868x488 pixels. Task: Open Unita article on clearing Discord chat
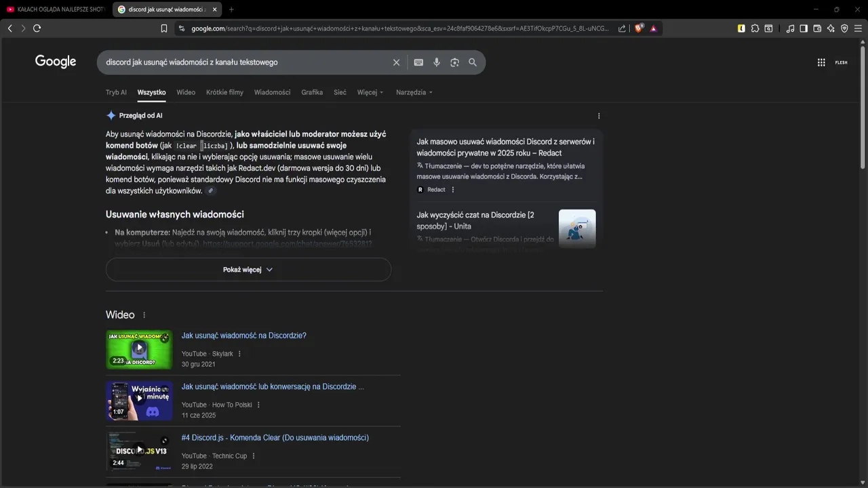click(x=475, y=220)
